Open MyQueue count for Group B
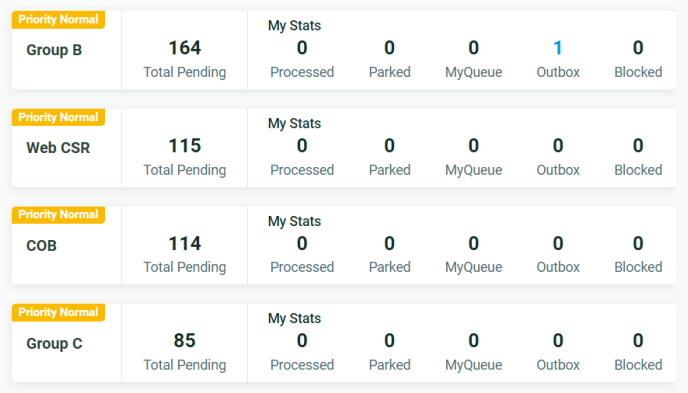This screenshot has height=393, width=688. 473,48
